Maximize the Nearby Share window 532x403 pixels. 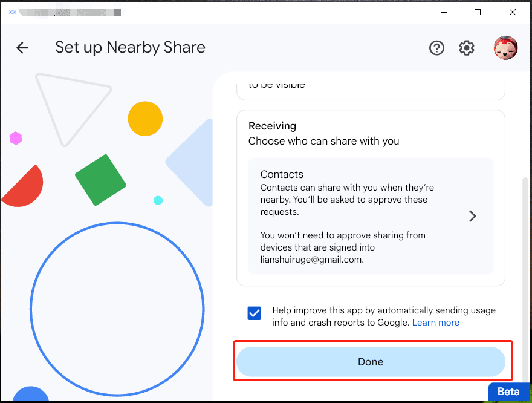click(x=478, y=12)
